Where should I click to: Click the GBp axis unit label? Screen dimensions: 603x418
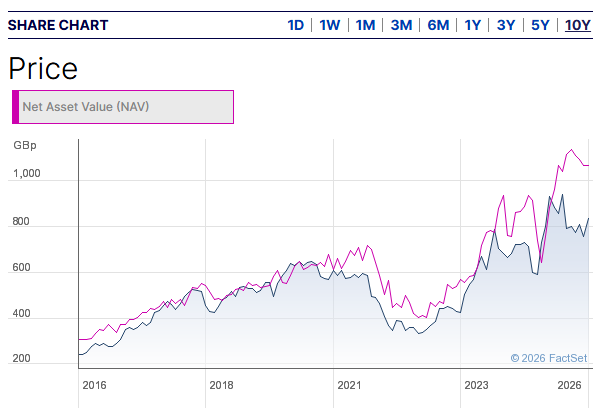[x=25, y=145]
